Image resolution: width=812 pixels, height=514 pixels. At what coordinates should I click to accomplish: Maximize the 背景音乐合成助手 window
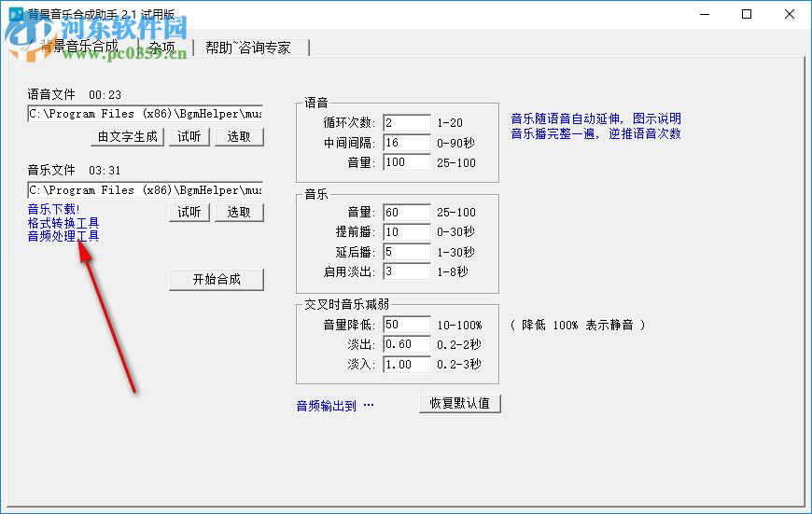click(747, 14)
